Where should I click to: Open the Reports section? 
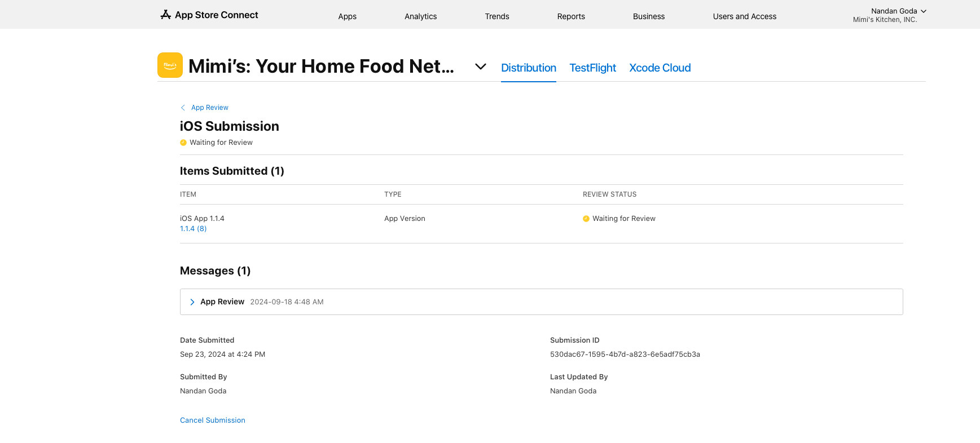click(571, 16)
